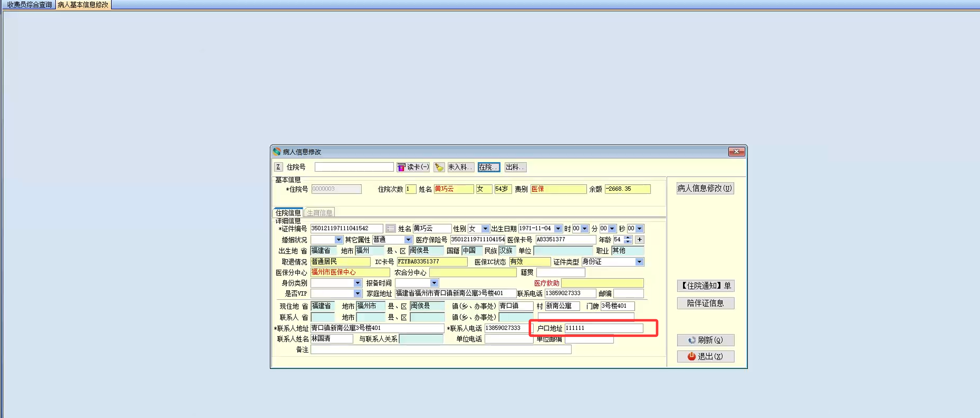Click the 病人信息修改(U) button

point(705,188)
